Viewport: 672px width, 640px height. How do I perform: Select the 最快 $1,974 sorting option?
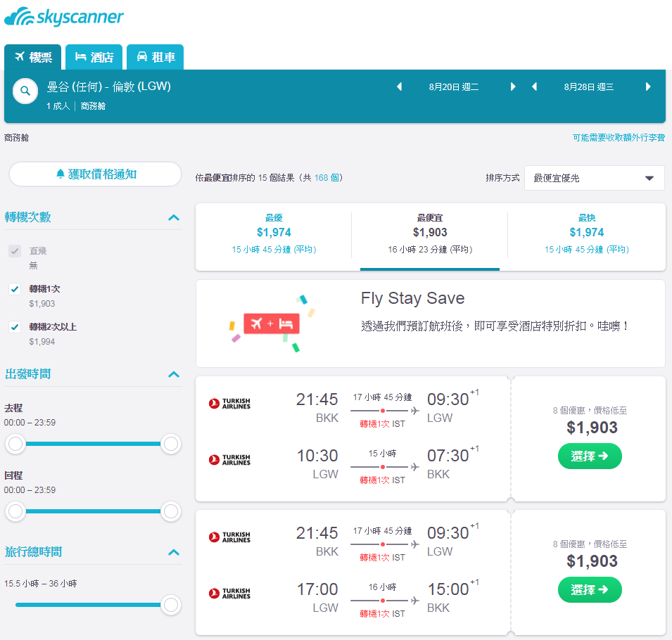586,233
